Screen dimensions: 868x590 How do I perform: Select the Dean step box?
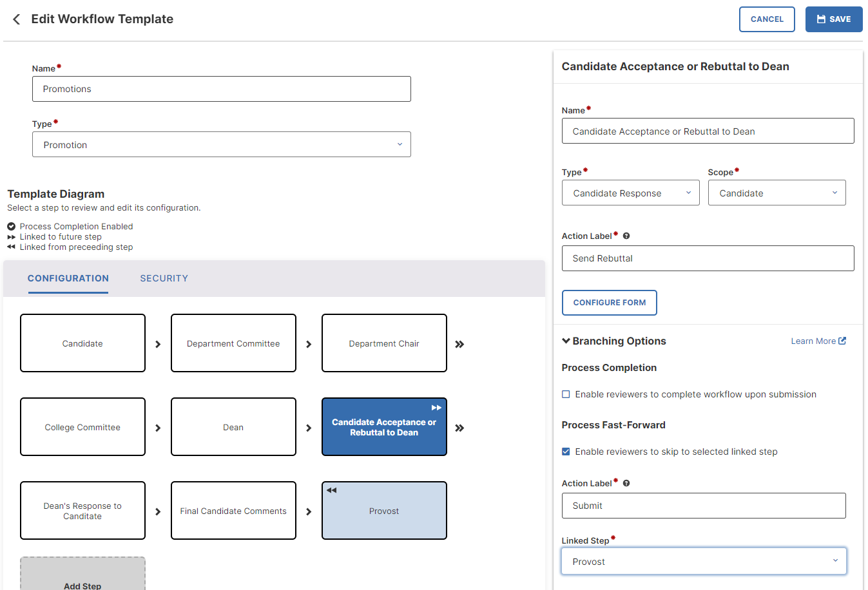(233, 427)
